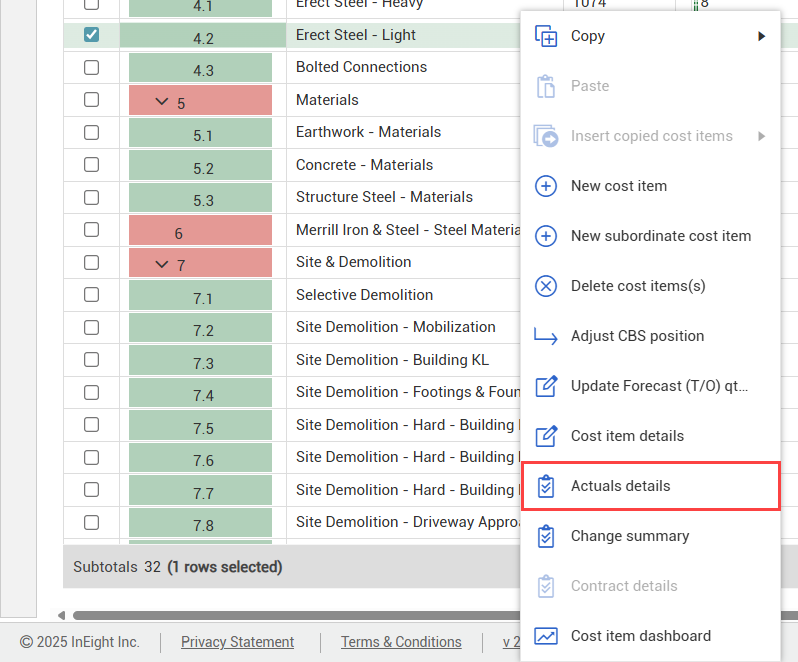Open the Privacy Statement link
The image size is (798, 662).
(237, 642)
